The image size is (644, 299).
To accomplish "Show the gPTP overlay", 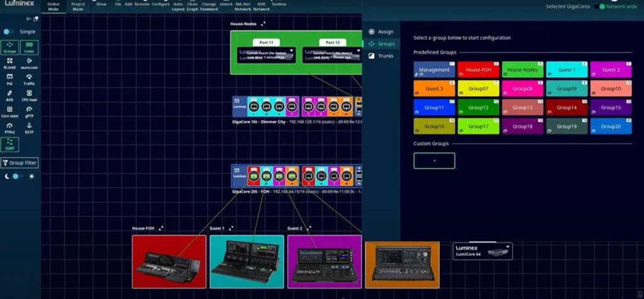I will (x=29, y=112).
